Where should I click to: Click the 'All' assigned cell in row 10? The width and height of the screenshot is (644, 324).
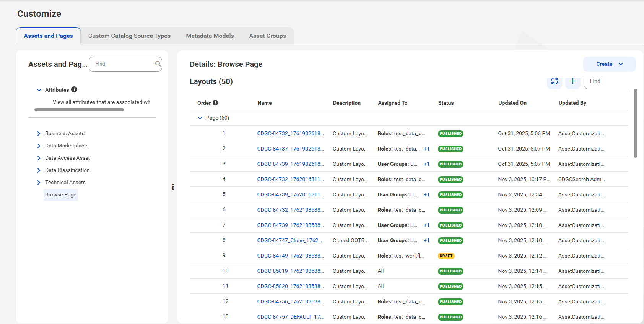(381, 271)
